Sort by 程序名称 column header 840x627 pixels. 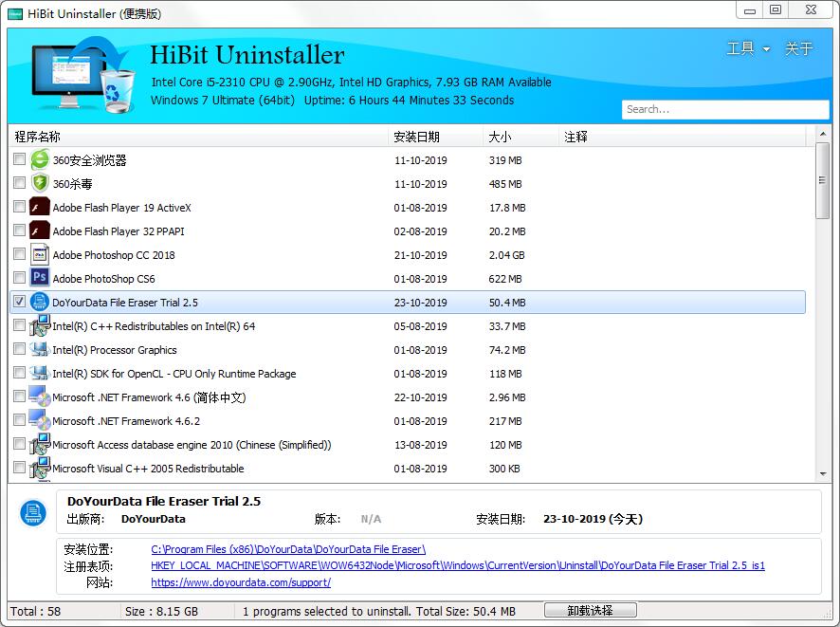pos(198,137)
